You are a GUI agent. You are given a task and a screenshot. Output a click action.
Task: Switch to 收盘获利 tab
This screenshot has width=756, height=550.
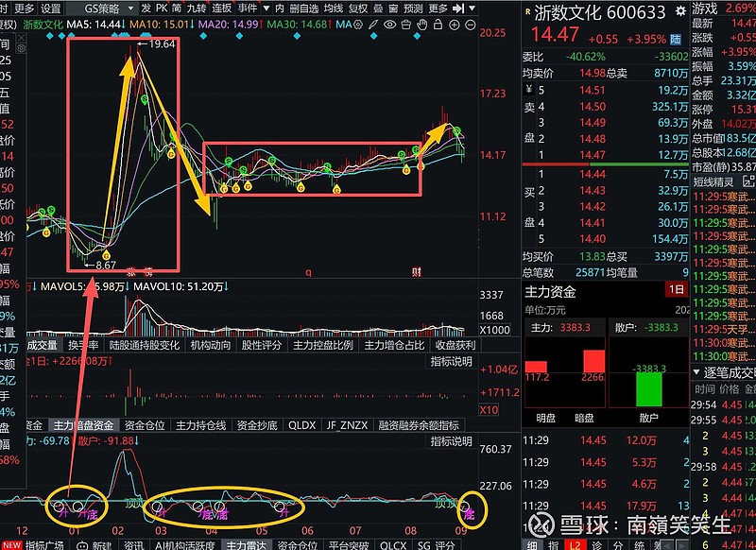[x=455, y=345]
